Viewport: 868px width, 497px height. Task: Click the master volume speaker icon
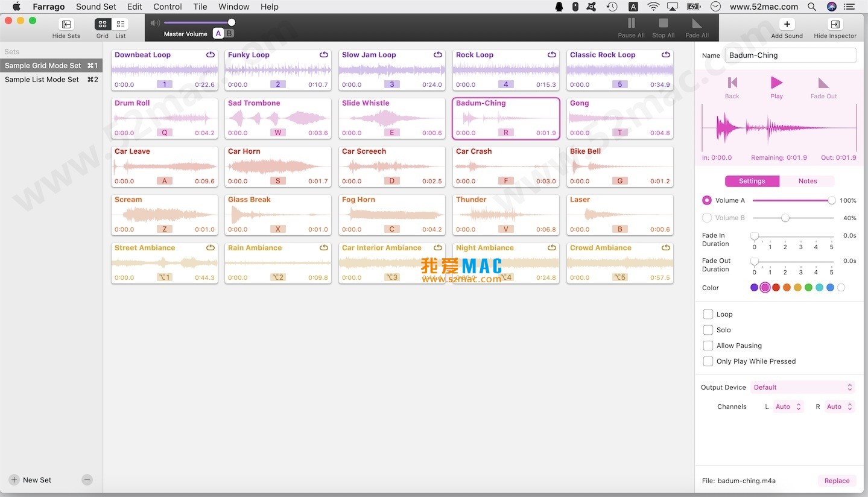coord(155,22)
